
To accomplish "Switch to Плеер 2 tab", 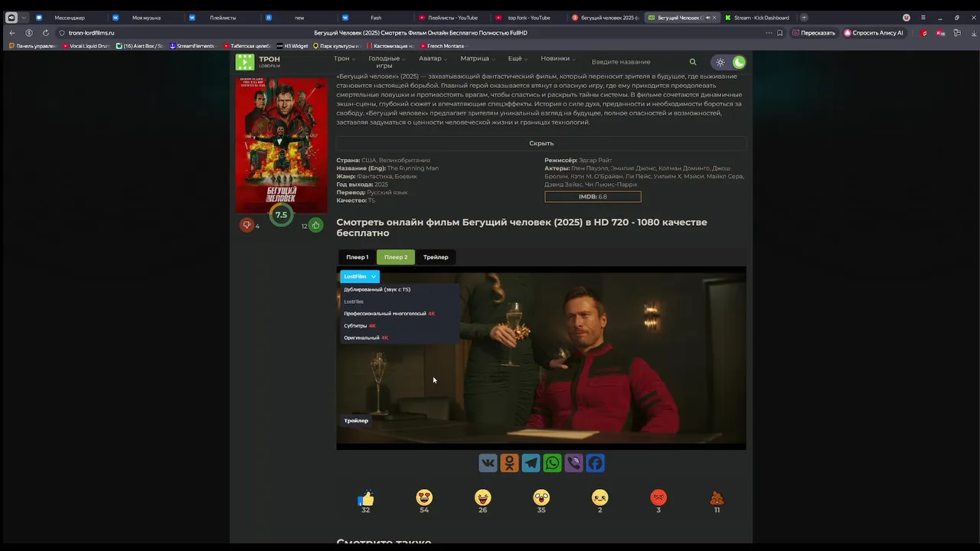I will coord(396,257).
